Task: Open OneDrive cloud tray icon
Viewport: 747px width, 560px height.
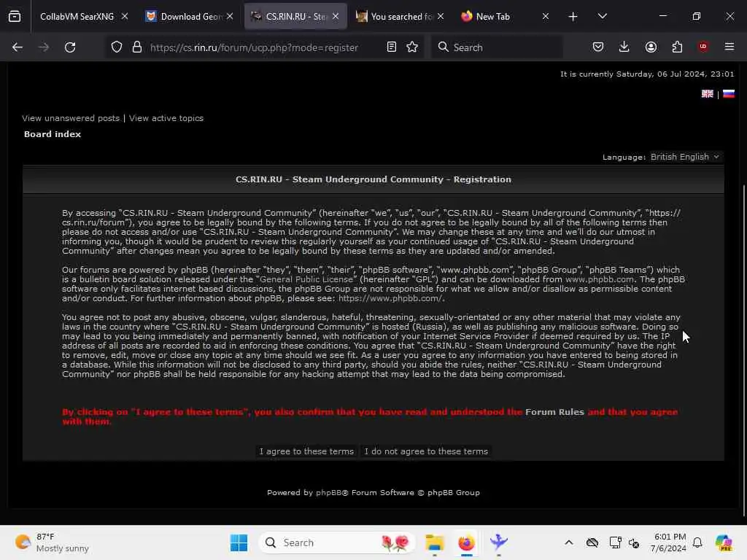Action: 592,542
